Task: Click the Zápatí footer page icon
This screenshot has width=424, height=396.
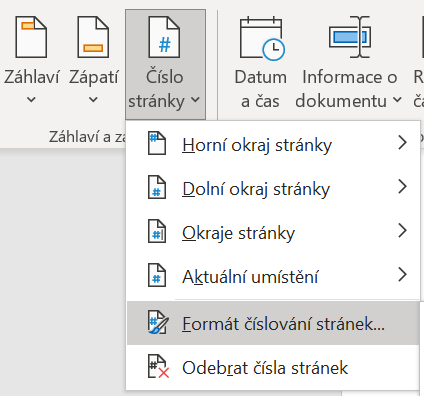Action: point(93,37)
